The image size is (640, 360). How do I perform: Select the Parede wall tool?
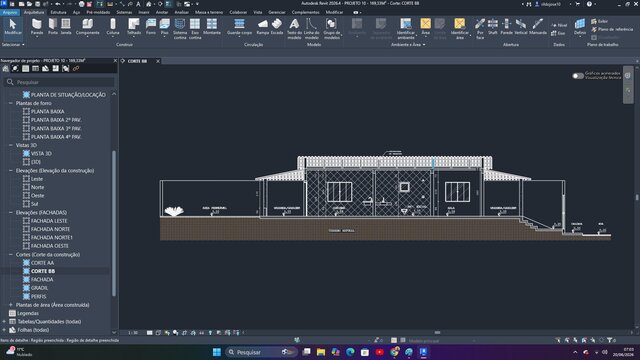(x=37, y=27)
